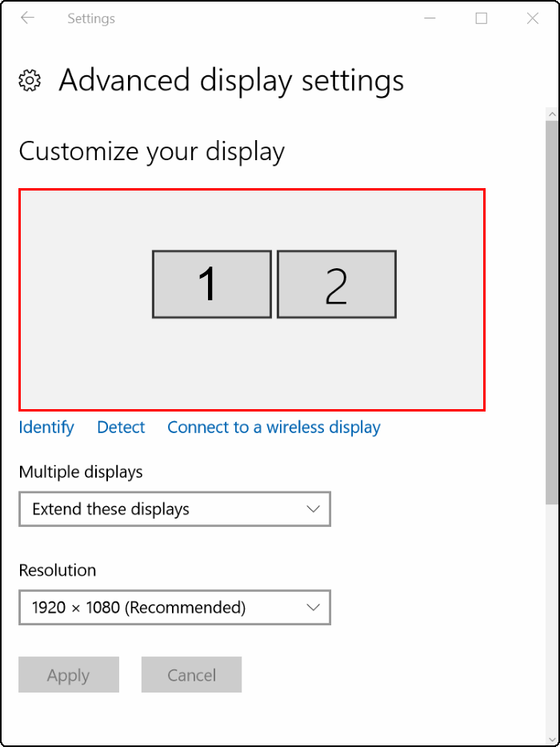Click the scrollbar track below the thumb
Viewport: 560px width, 747px height.
pyautogui.click(x=552, y=620)
